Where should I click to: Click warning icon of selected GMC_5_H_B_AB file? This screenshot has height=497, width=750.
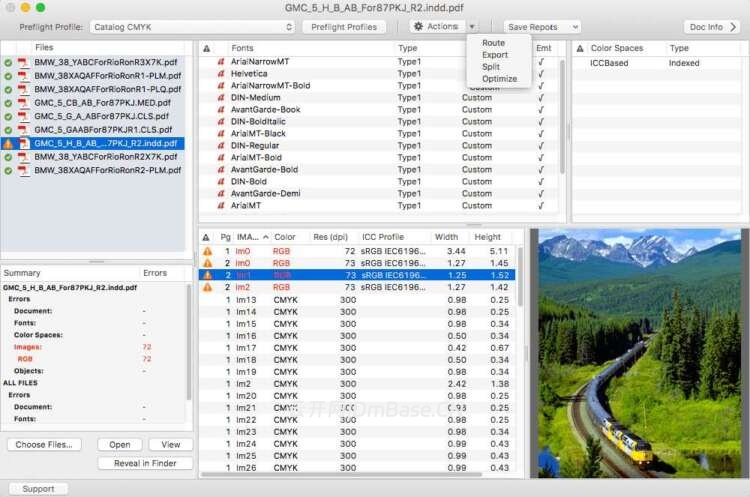pyautogui.click(x=8, y=143)
